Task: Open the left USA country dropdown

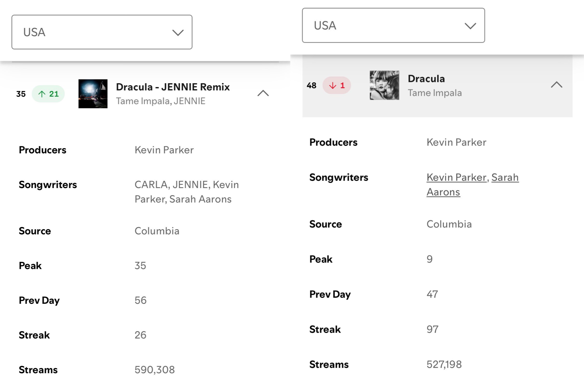Action: coord(102,32)
